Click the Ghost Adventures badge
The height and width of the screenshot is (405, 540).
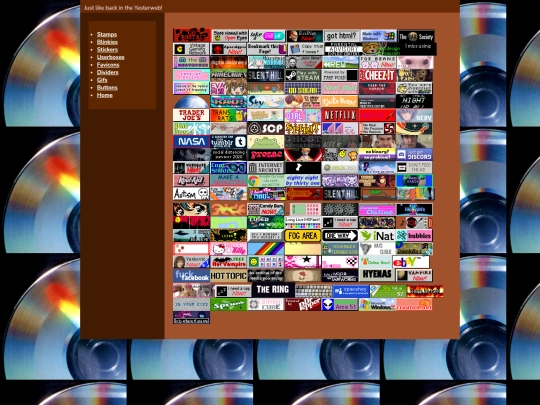tap(303, 142)
